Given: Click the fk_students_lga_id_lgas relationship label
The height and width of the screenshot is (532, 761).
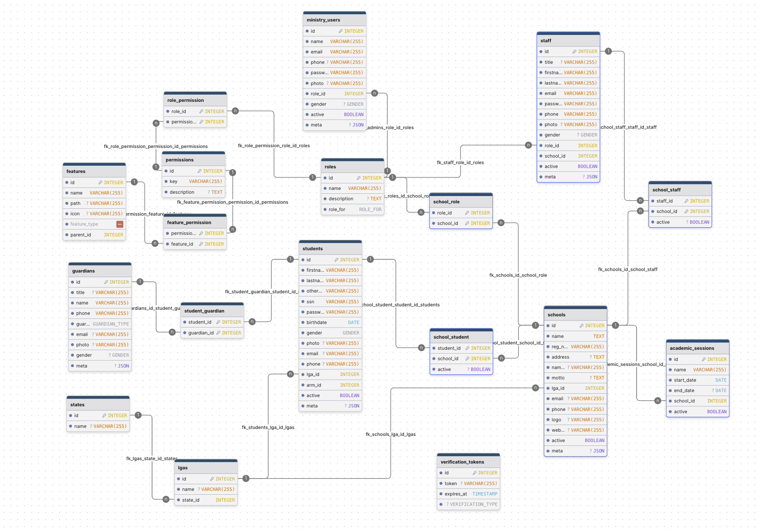Looking at the screenshot, I should (x=268, y=427).
